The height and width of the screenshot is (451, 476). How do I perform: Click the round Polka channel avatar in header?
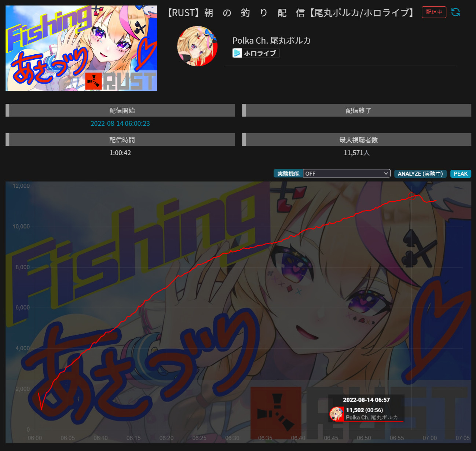coord(197,46)
